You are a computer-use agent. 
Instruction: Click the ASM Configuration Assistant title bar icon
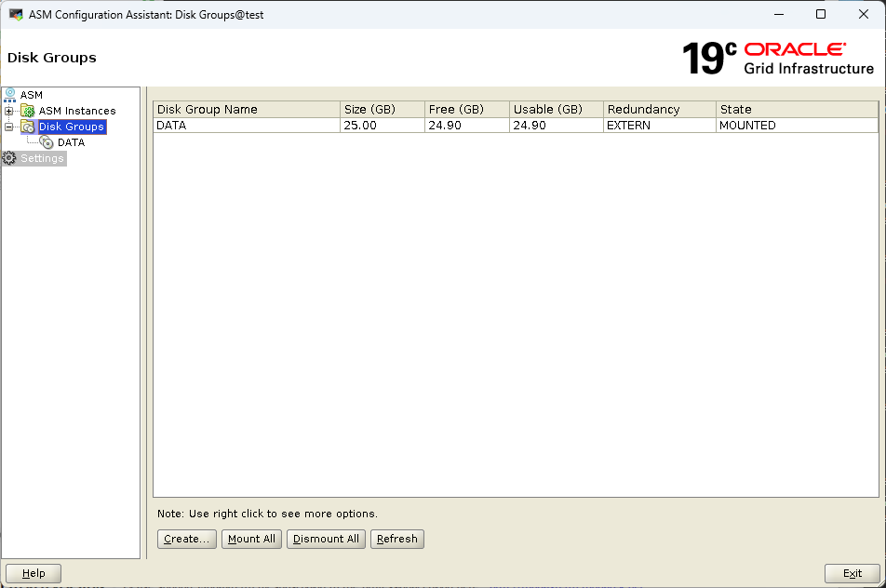[x=16, y=15]
